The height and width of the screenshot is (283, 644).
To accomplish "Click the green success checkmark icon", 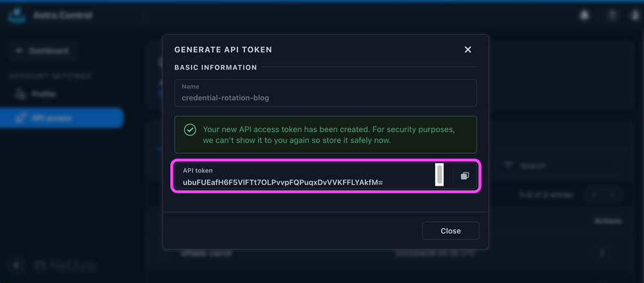I will (x=190, y=130).
